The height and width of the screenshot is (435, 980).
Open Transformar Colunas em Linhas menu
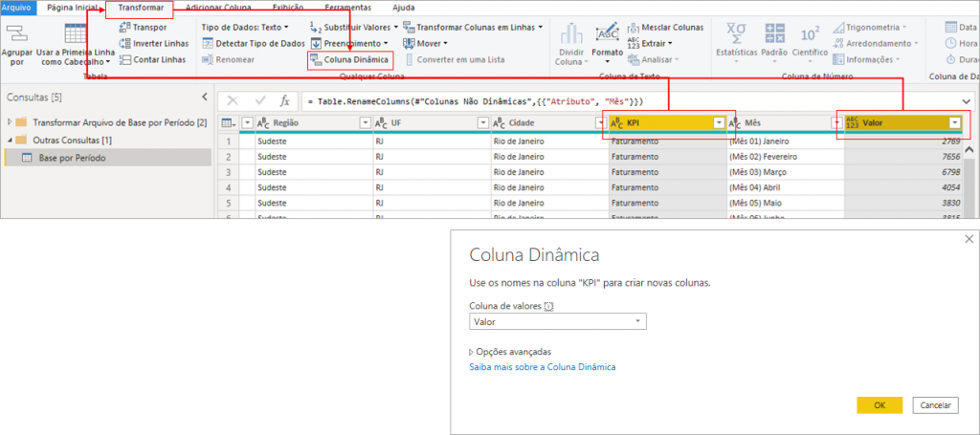pyautogui.click(x=473, y=28)
